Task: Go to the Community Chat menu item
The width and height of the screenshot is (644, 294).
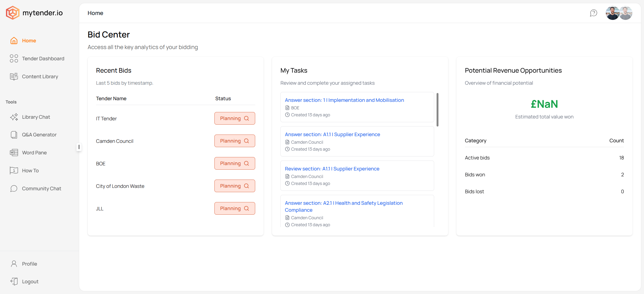Action: [x=41, y=189]
